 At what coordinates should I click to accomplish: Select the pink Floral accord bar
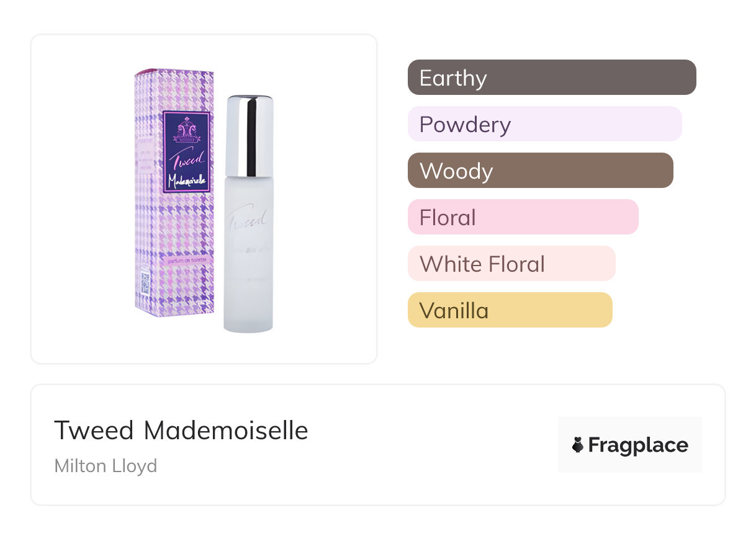click(523, 217)
